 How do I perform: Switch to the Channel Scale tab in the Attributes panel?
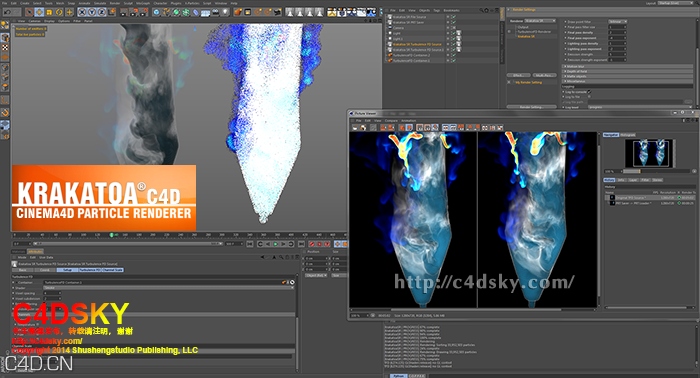pos(112,270)
